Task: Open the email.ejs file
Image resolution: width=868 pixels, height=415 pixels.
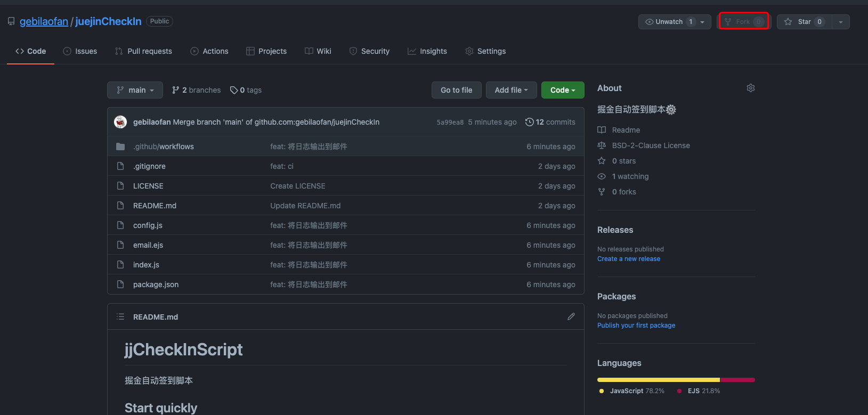Action: (148, 245)
